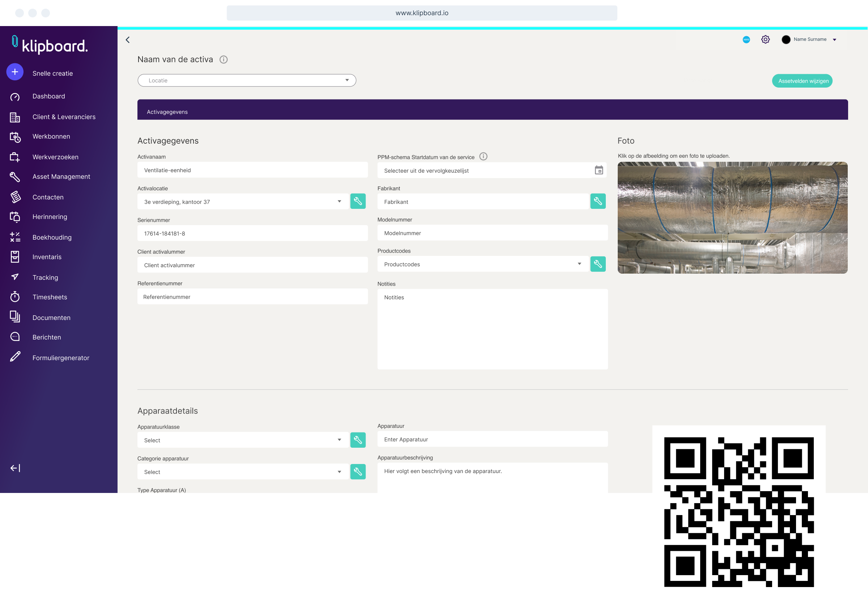Click the Fabrikant input field
This screenshot has width=868, height=599.
point(484,202)
